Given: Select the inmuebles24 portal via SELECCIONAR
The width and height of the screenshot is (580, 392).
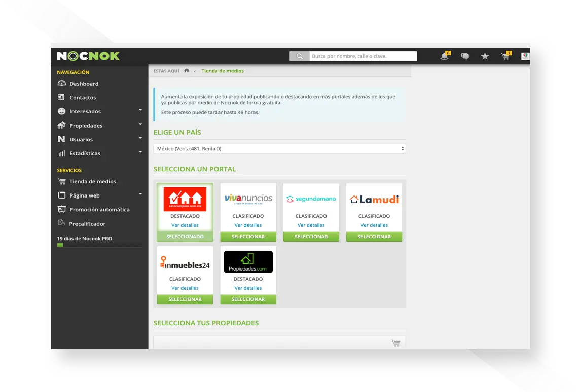Looking at the screenshot, I should [185, 299].
